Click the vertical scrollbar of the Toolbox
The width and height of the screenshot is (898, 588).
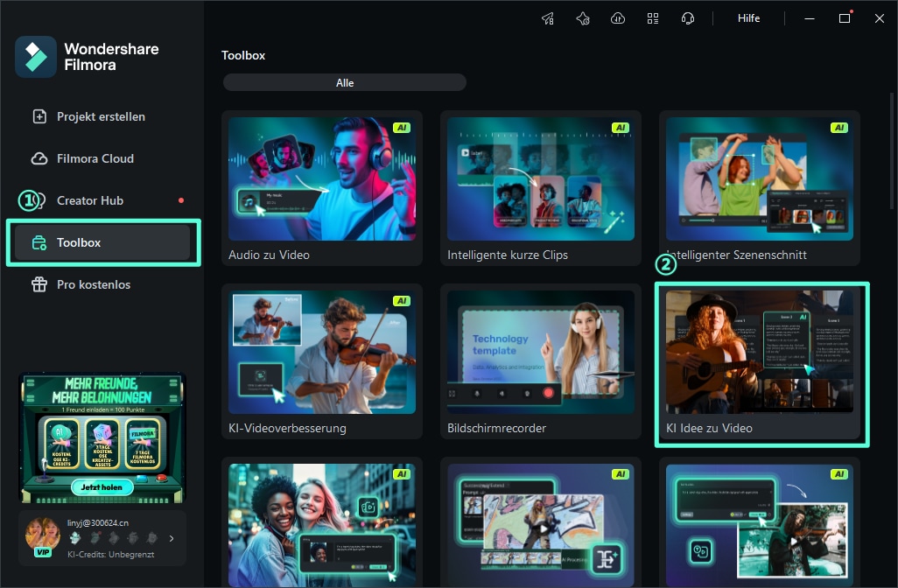point(892,175)
